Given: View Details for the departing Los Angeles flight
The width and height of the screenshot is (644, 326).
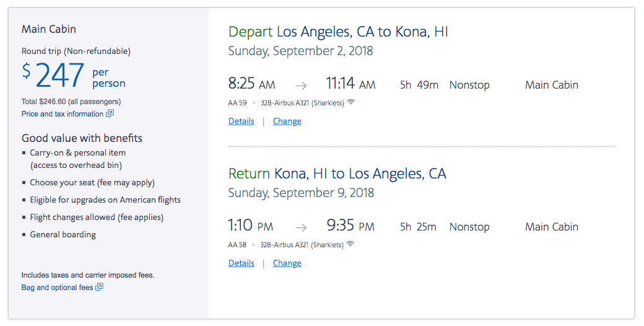Looking at the screenshot, I should [x=241, y=121].
